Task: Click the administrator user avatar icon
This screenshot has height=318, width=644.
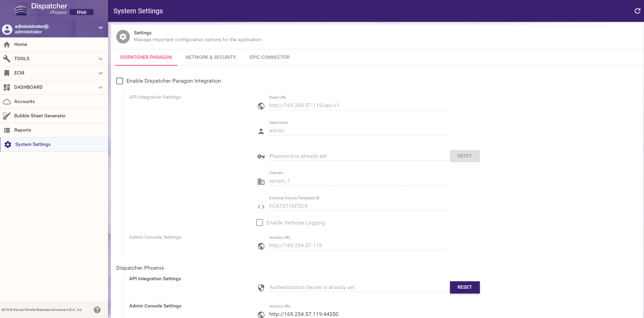Action: coord(7,29)
